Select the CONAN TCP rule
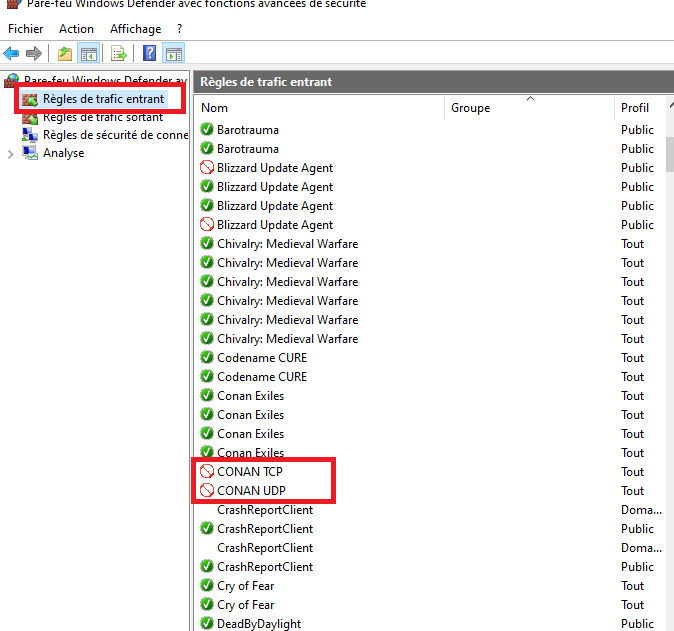674x631 pixels. [250, 472]
